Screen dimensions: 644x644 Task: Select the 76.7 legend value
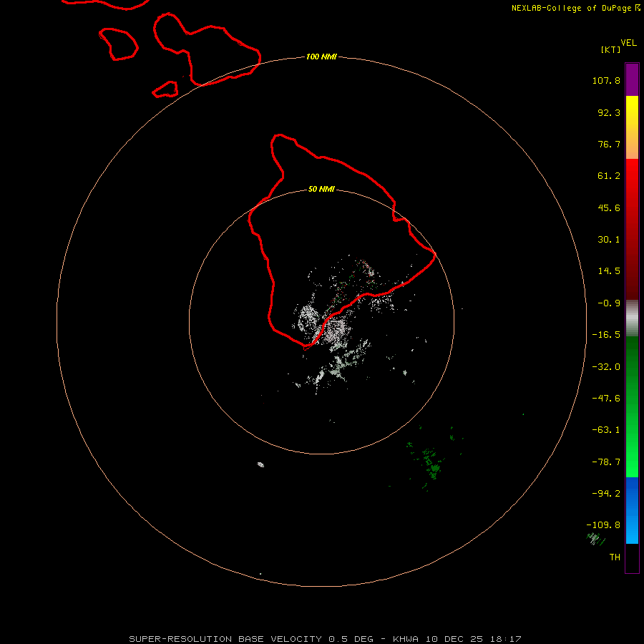pos(609,144)
